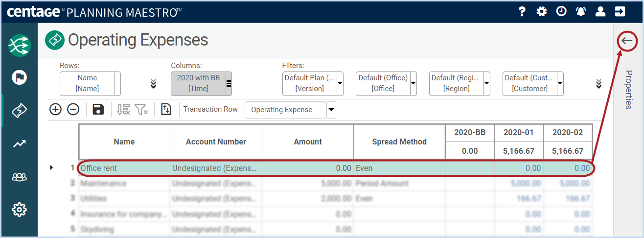Open the trending chart sidebar icon
The width and height of the screenshot is (644, 238).
click(19, 143)
